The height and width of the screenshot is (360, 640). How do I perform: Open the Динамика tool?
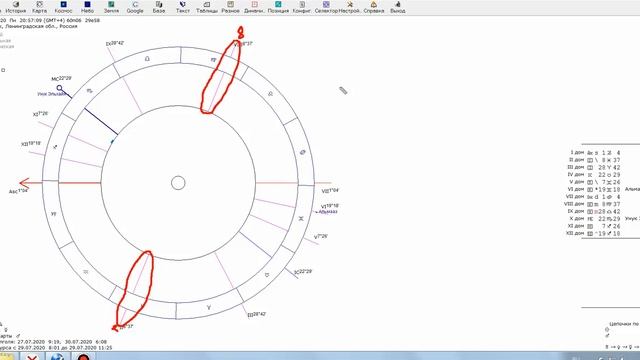(x=254, y=7)
